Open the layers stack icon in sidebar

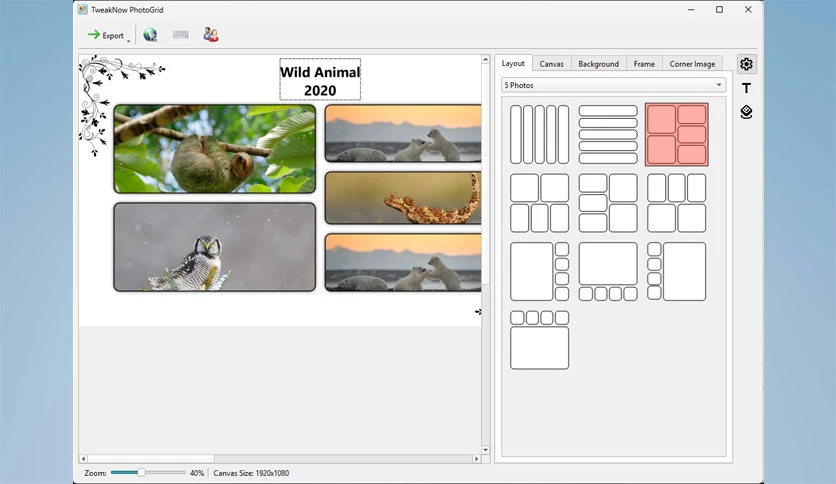point(746,112)
